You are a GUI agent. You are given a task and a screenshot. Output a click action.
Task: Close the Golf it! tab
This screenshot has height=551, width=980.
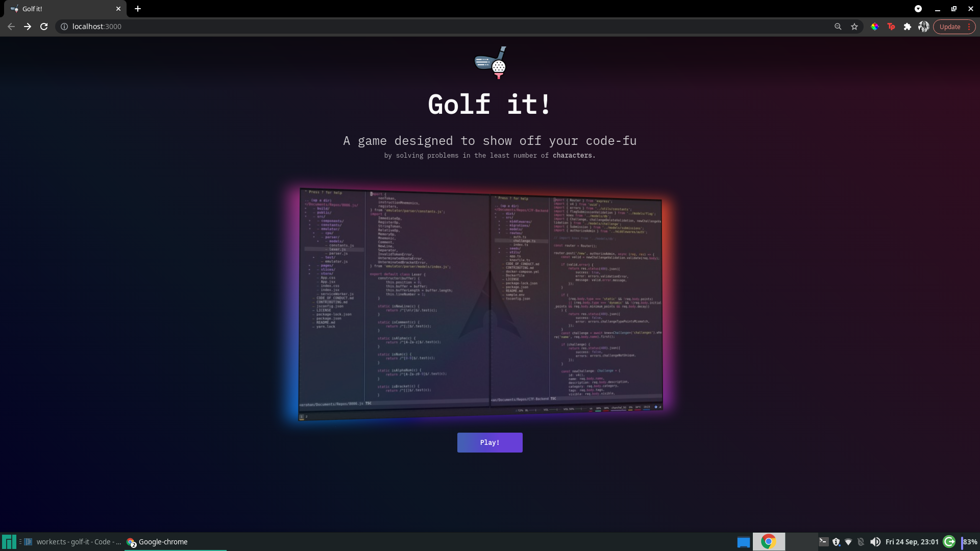(x=118, y=9)
